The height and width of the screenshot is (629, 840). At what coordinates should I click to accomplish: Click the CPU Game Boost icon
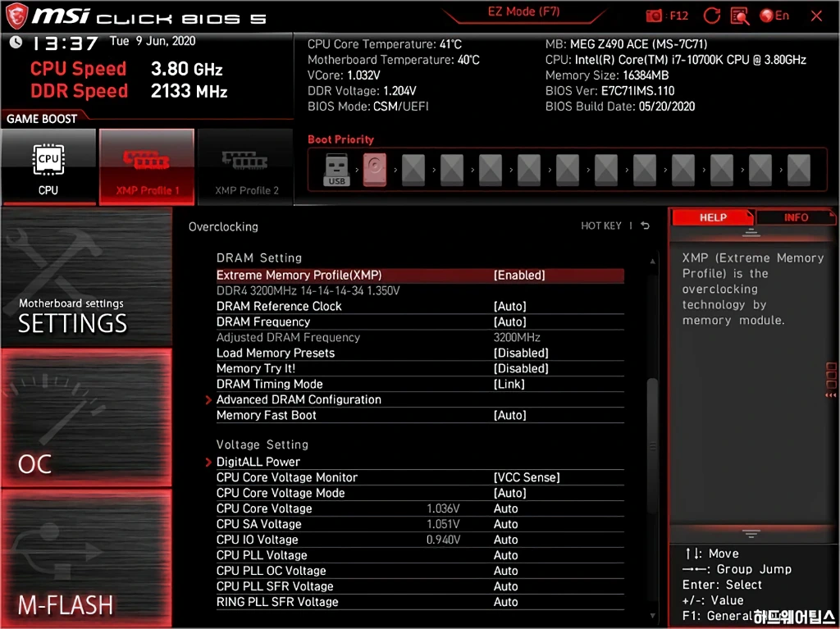click(48, 166)
